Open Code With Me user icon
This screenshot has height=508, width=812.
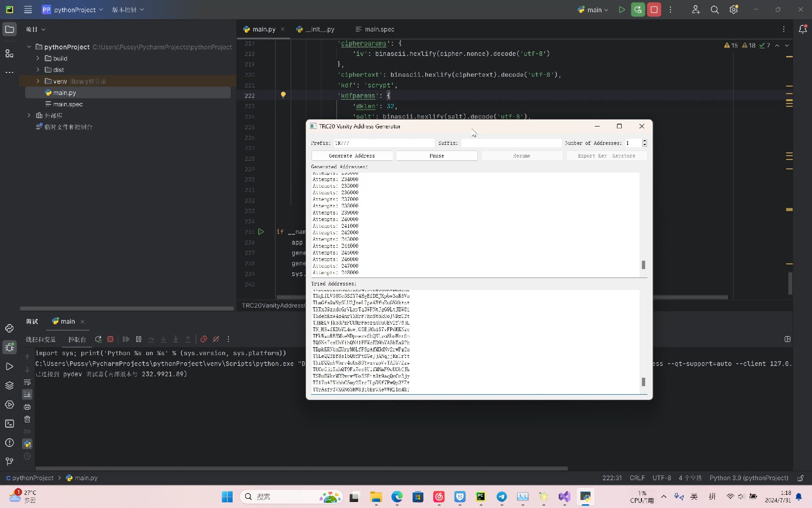point(696,9)
